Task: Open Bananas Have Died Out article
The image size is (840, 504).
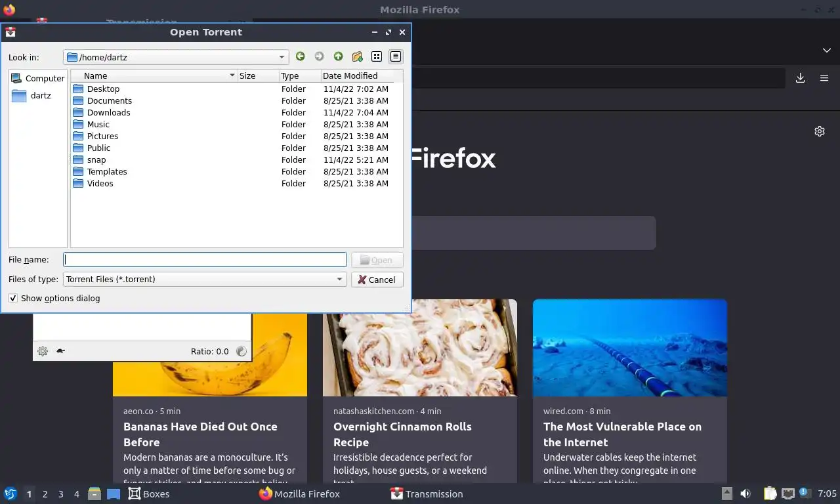Action: pos(200,434)
